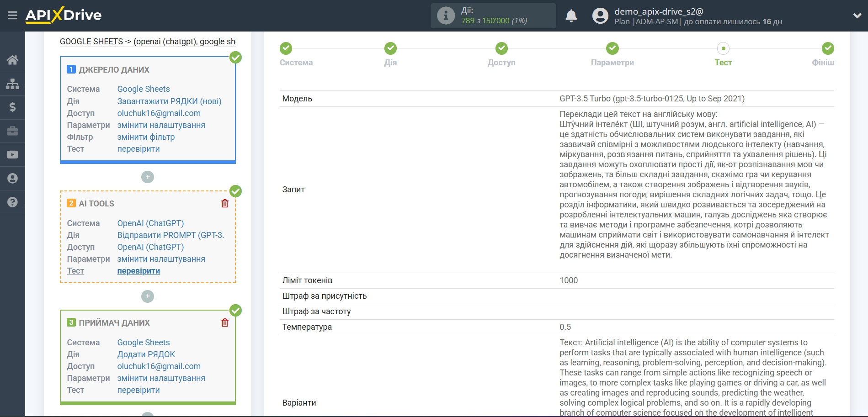Click the Тест label in AI Tools
Image resolution: width=868 pixels, height=417 pixels.
point(75,271)
